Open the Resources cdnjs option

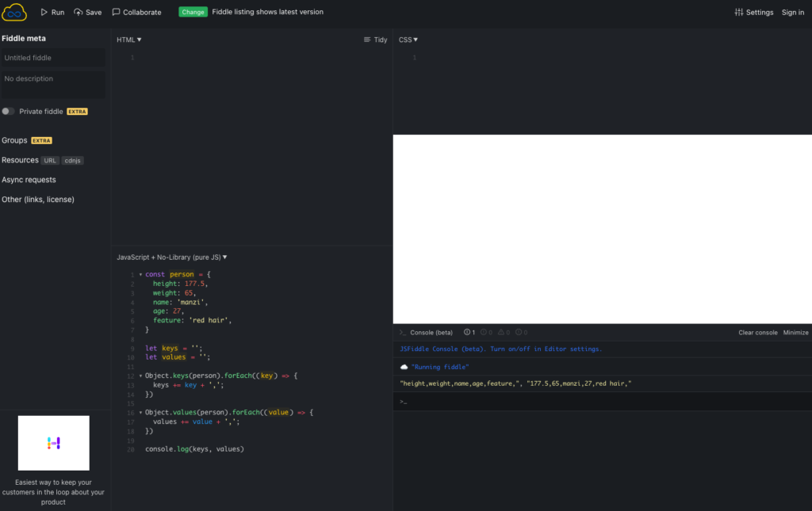[72, 160]
